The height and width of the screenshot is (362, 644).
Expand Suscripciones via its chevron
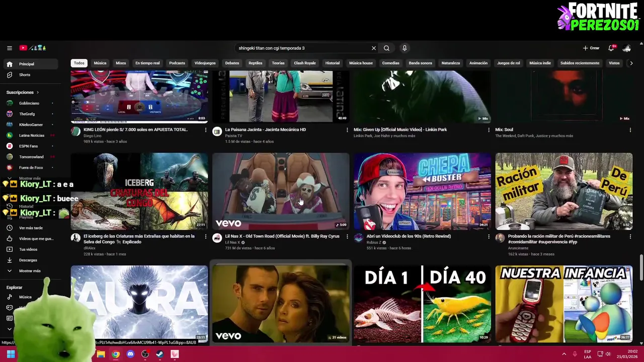click(x=37, y=93)
